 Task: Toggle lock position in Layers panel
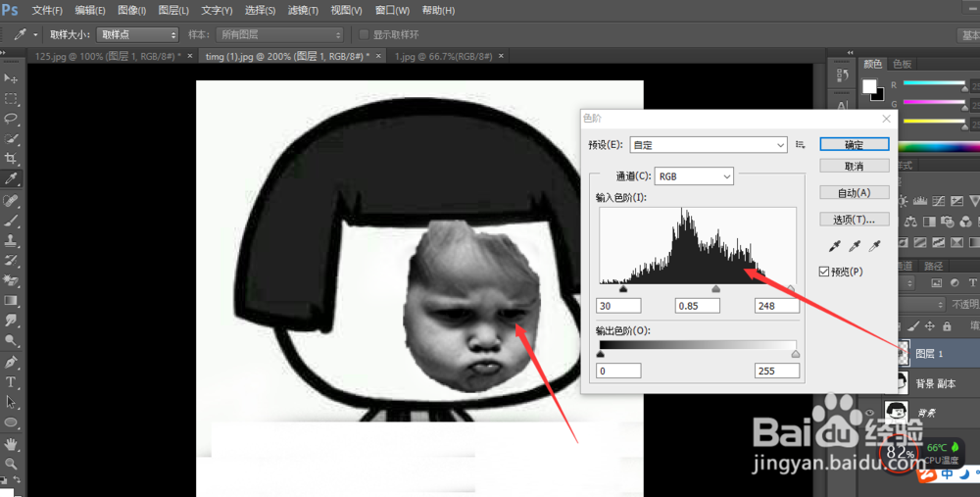click(930, 325)
